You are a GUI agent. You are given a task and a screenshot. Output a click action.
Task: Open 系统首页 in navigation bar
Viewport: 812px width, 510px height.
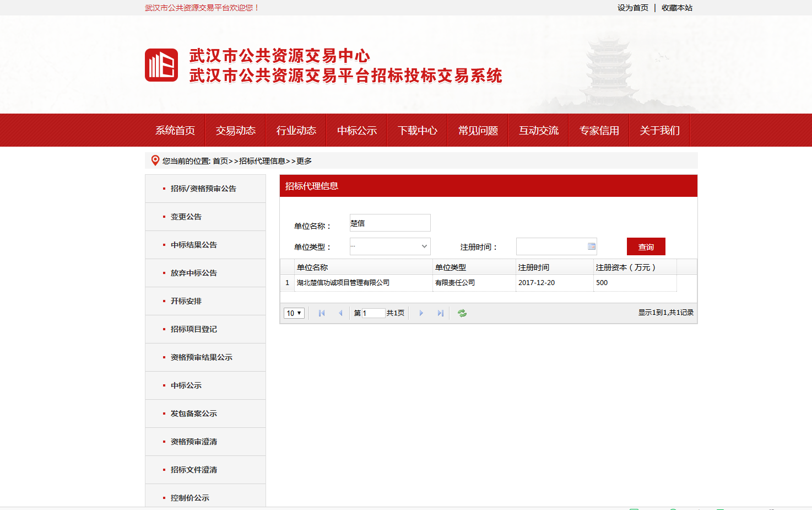click(175, 131)
